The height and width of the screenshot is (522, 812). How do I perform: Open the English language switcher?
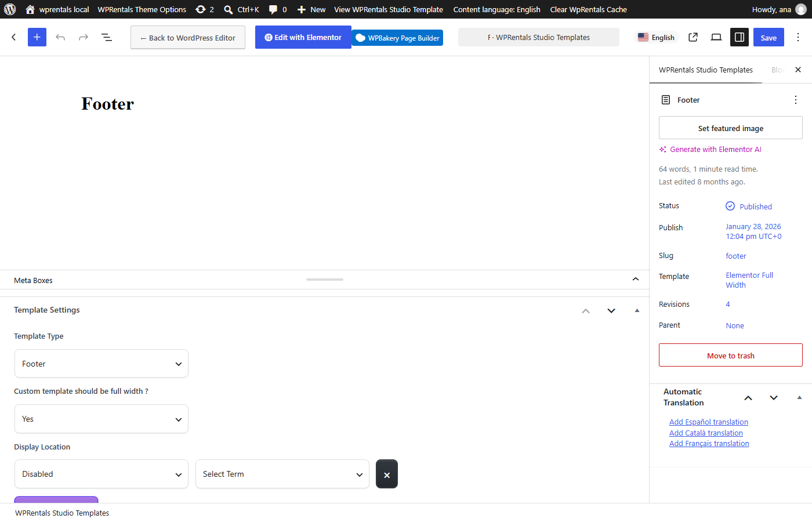(657, 37)
